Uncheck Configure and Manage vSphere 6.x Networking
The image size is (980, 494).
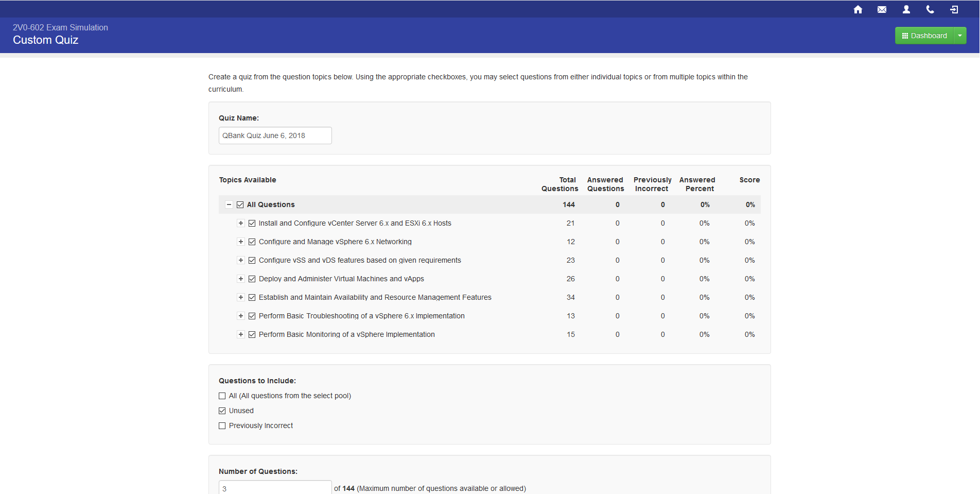click(x=252, y=242)
